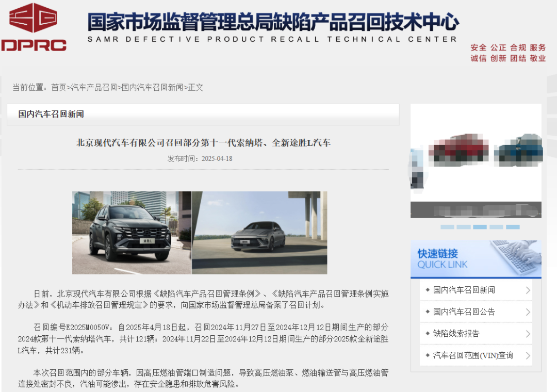Click chevron beside 汽车召回范围(VIN)查询
Viewport: 557px width, 392px height.
coord(528,355)
